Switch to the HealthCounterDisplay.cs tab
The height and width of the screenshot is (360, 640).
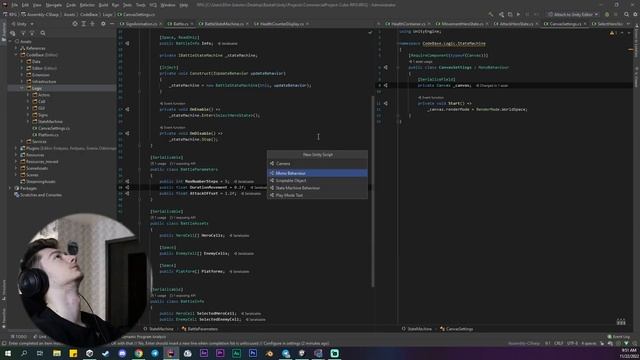(x=281, y=24)
